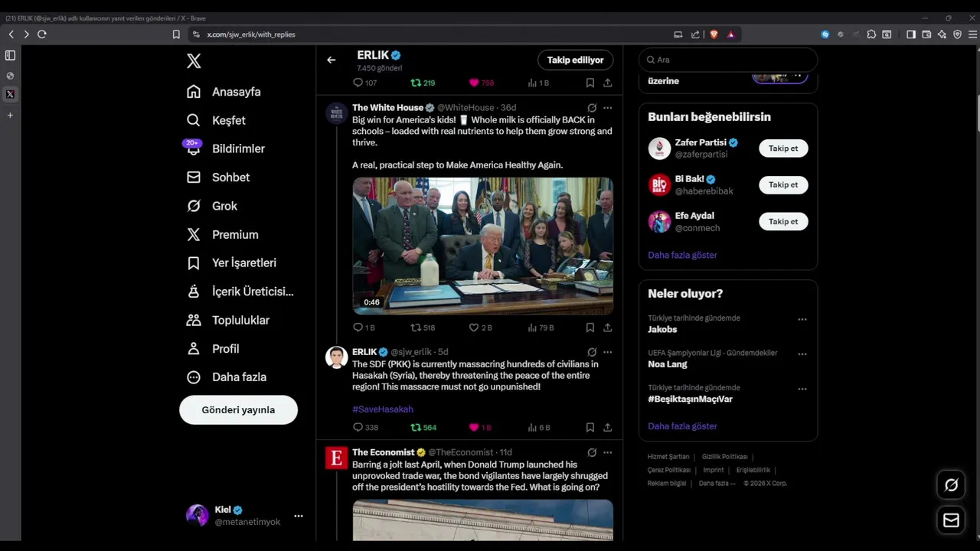
Task: Click browser bookmark icon beside address bar
Action: pyautogui.click(x=176, y=34)
